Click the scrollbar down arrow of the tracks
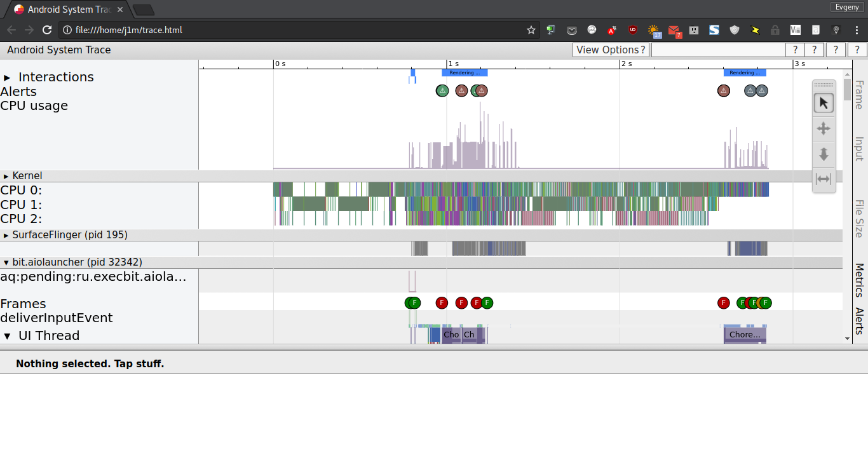This screenshot has height=474, width=868. pos(847,339)
